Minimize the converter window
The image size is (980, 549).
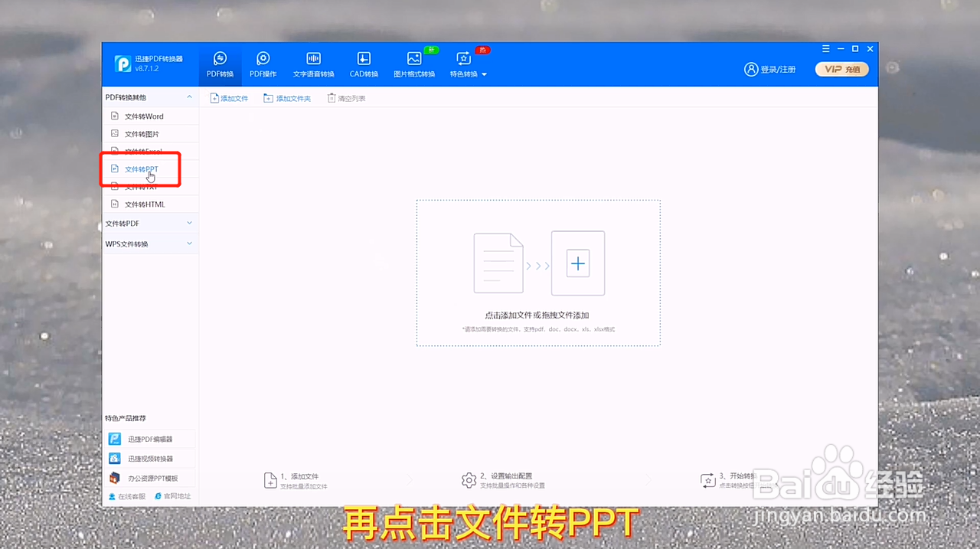pos(841,48)
